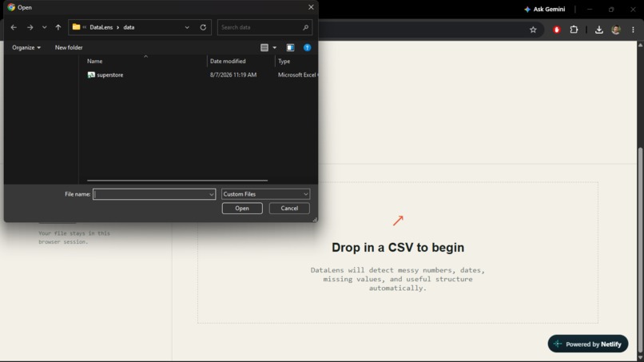This screenshot has width=644, height=362.
Task: Select the superstore file
Action: pyautogui.click(x=109, y=75)
